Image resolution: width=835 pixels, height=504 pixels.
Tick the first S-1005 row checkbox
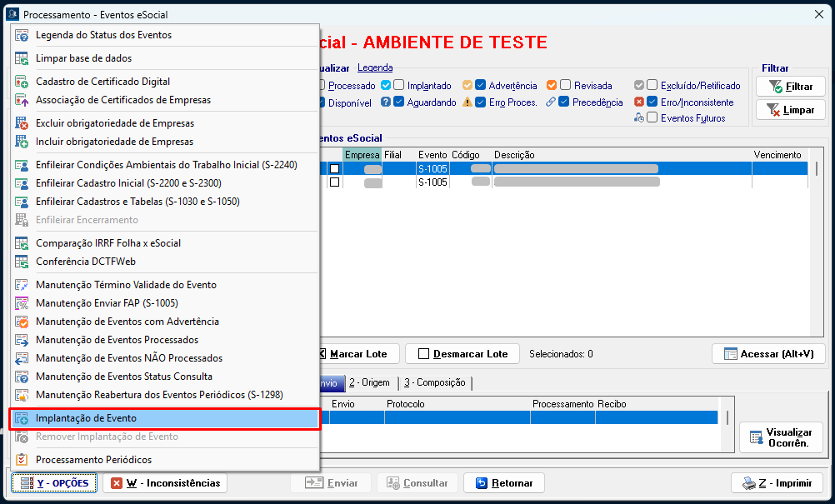coord(334,168)
